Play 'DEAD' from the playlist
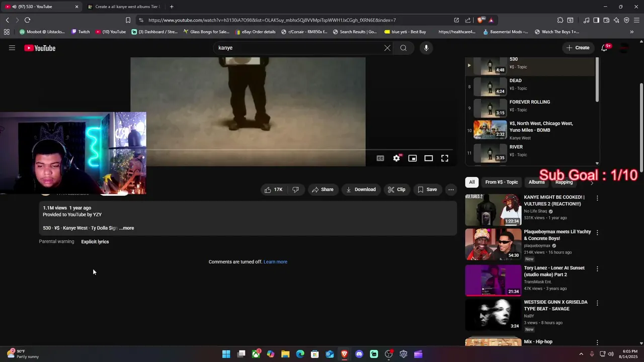 tap(530, 86)
